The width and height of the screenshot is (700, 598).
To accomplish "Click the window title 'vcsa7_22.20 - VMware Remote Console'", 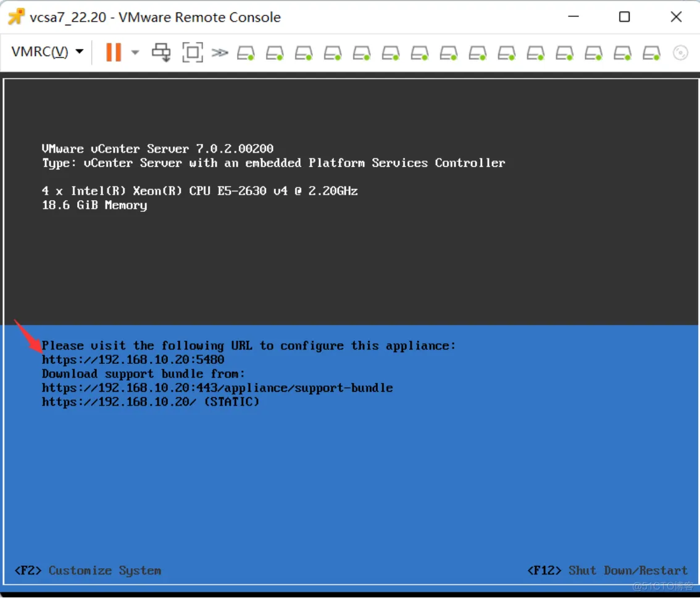I will 155,17.
